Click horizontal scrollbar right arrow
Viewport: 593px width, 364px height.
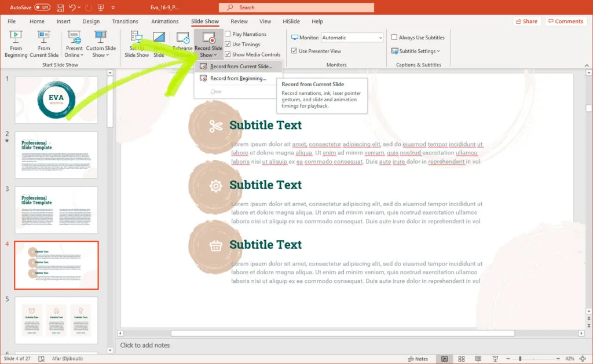581,333
